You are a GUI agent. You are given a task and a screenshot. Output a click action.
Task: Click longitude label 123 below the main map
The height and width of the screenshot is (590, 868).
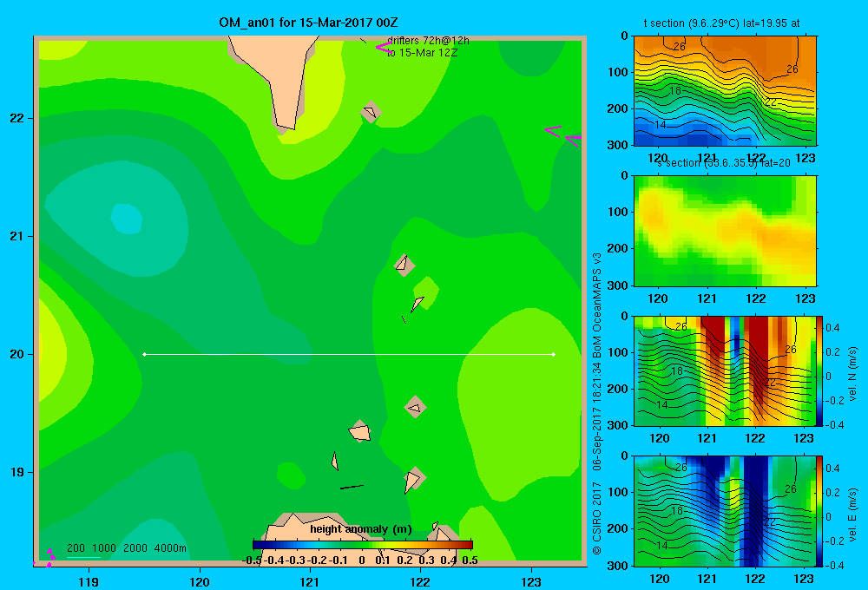531,581
